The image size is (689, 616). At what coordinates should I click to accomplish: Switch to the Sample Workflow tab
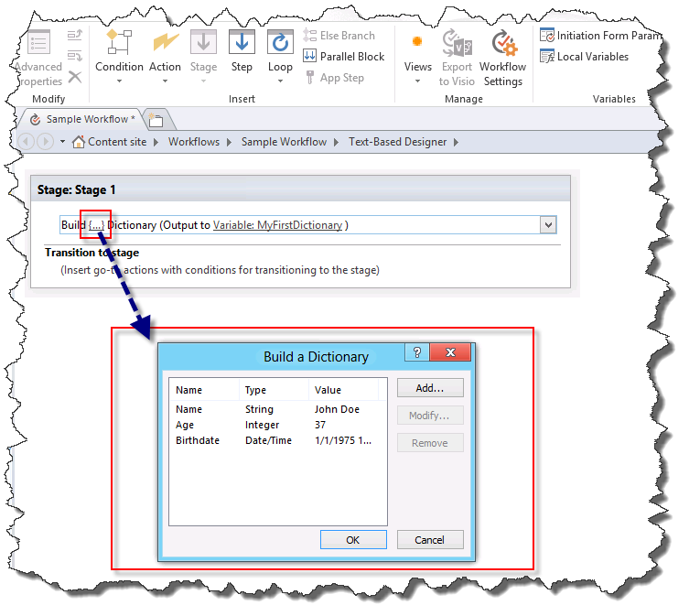[x=83, y=119]
